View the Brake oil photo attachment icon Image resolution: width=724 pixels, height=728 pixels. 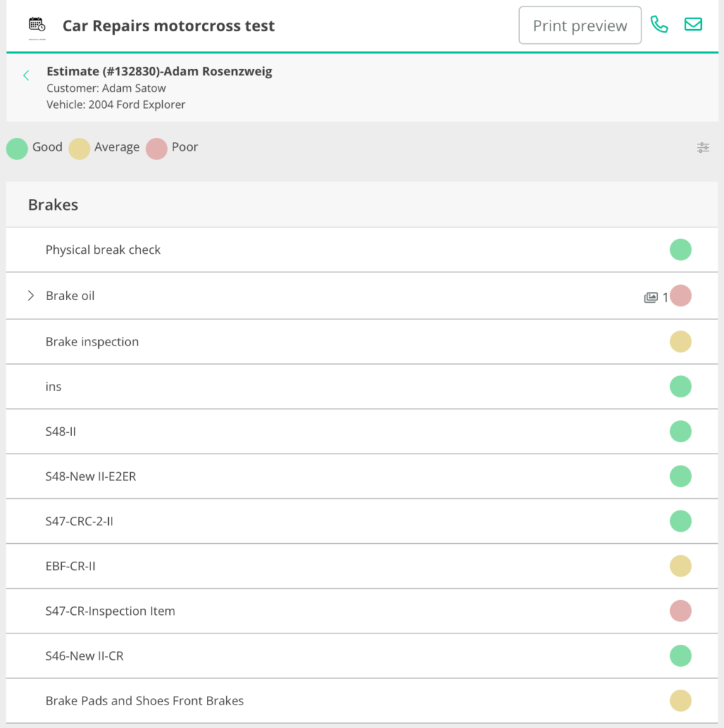(651, 297)
